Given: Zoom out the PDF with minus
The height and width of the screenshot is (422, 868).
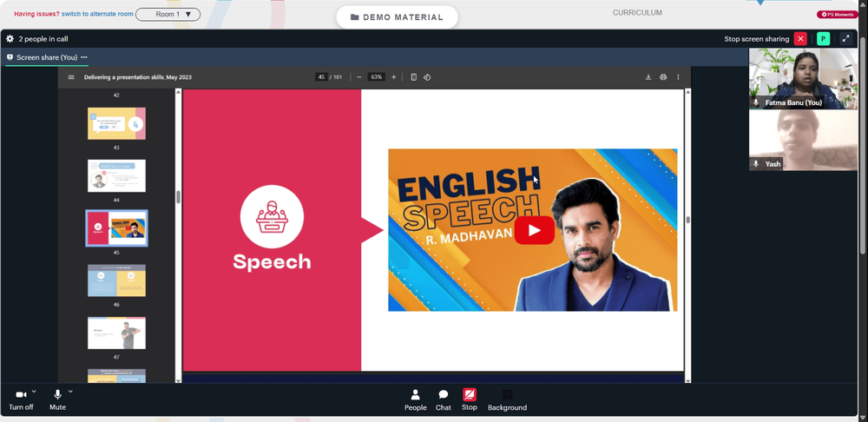Looking at the screenshot, I should coord(358,77).
